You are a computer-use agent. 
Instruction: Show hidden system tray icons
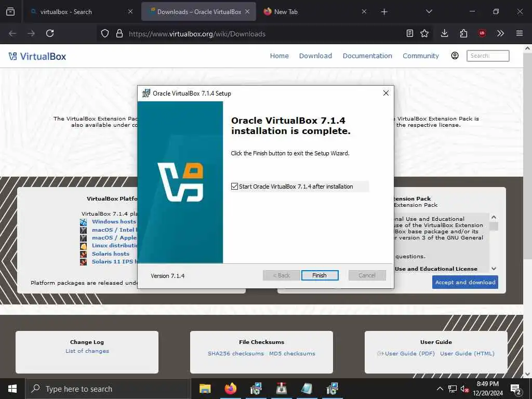[x=440, y=389]
